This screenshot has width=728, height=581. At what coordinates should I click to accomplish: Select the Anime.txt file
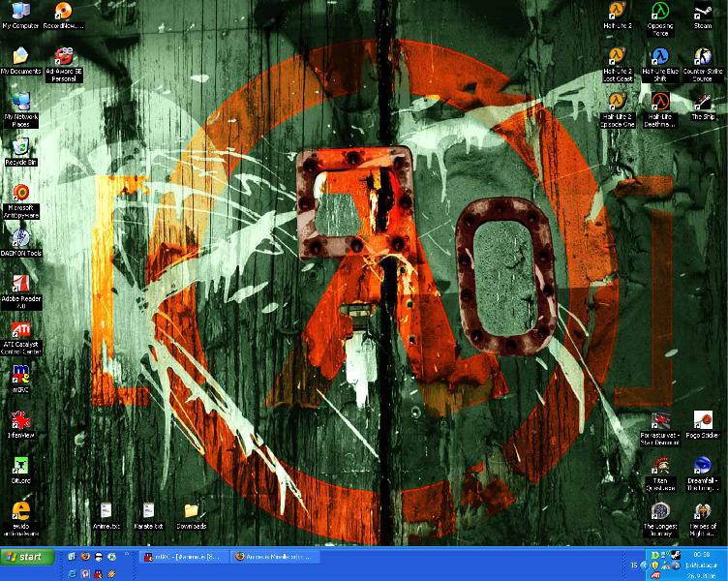(106, 516)
